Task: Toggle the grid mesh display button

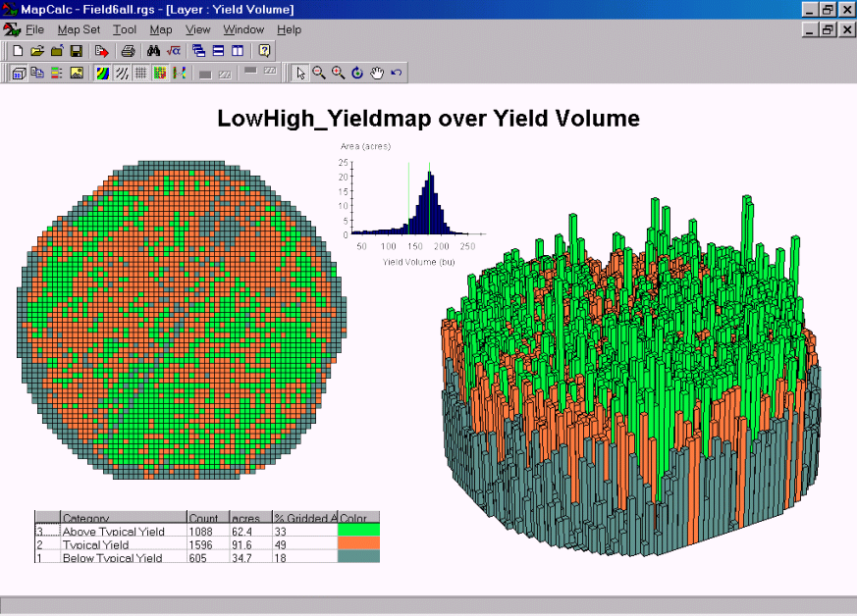Action: 140,73
